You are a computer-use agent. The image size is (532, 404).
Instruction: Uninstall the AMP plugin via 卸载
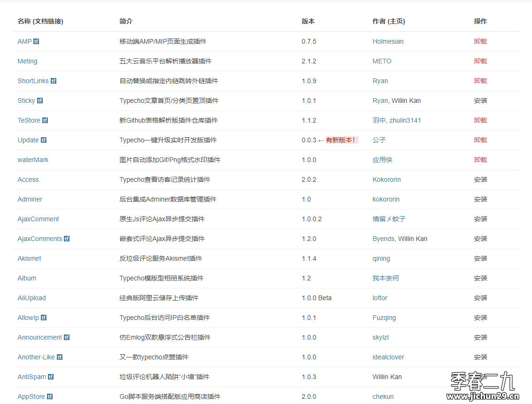click(480, 41)
